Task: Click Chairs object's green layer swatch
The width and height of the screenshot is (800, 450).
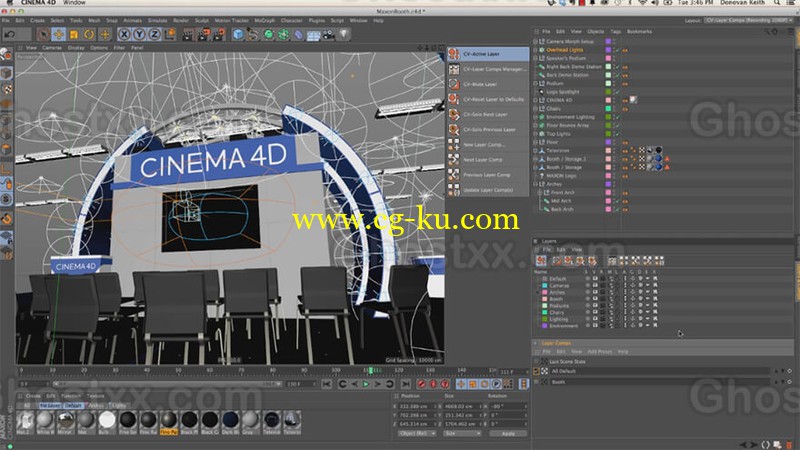Action: click(x=608, y=109)
